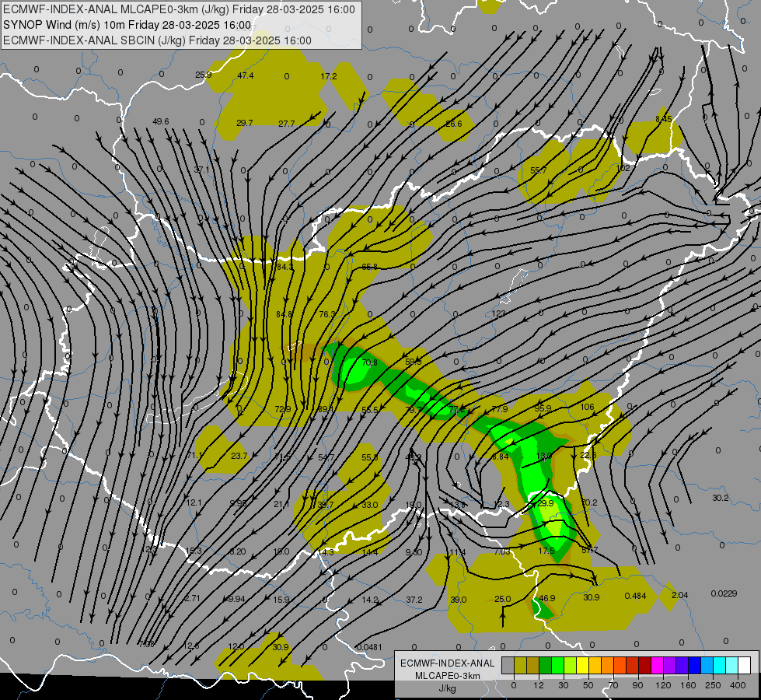Click the map value '37.1'
761x700 pixels.
[202, 170]
